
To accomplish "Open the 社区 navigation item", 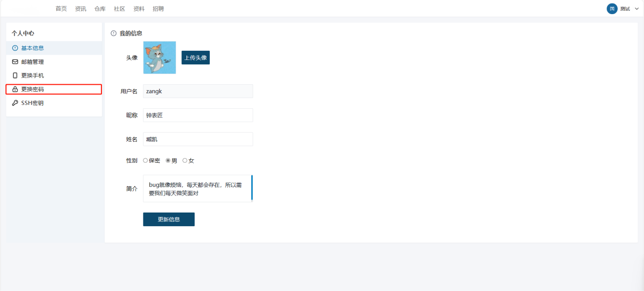I will pos(120,9).
